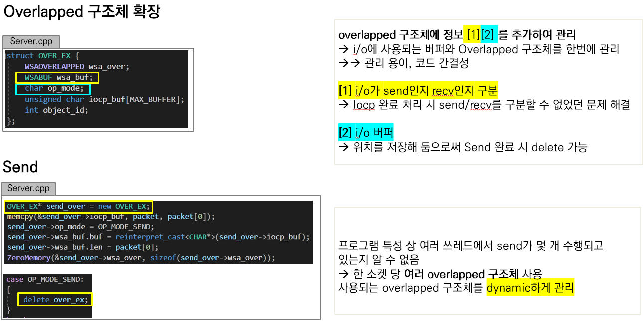
Task: Click the '있는지 알 수 없음' line
Action: point(378,260)
